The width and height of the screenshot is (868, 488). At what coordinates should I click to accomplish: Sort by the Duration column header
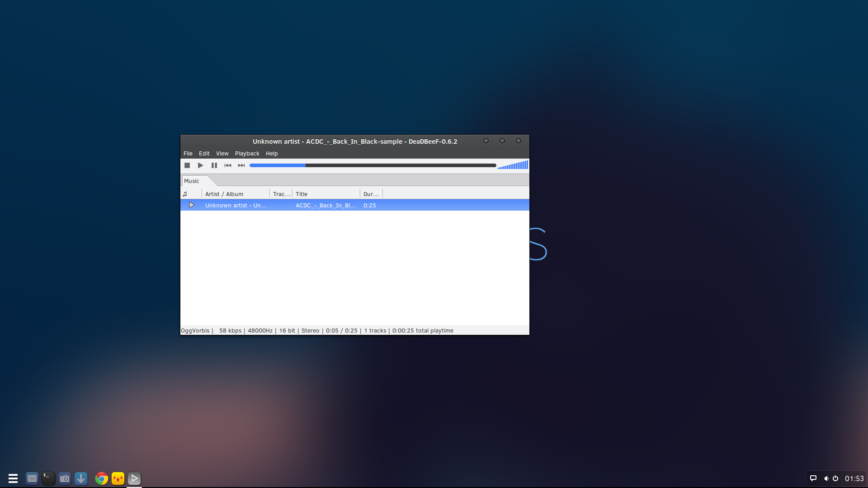tap(371, 194)
